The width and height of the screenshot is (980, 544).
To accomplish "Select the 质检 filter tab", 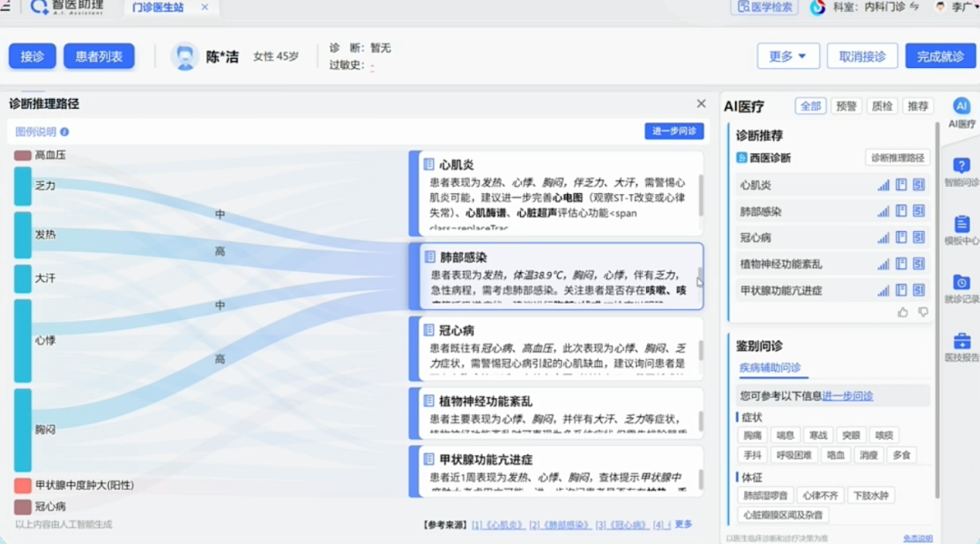I will click(882, 106).
